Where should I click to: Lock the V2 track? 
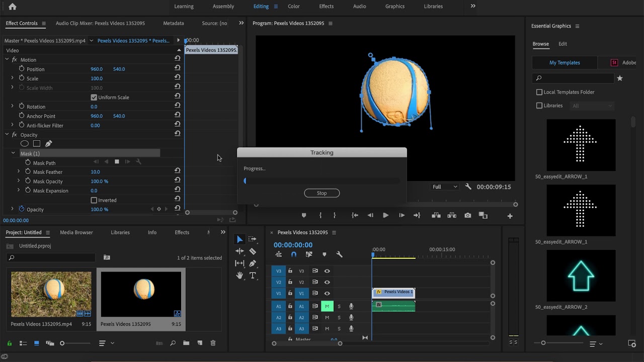(290, 282)
